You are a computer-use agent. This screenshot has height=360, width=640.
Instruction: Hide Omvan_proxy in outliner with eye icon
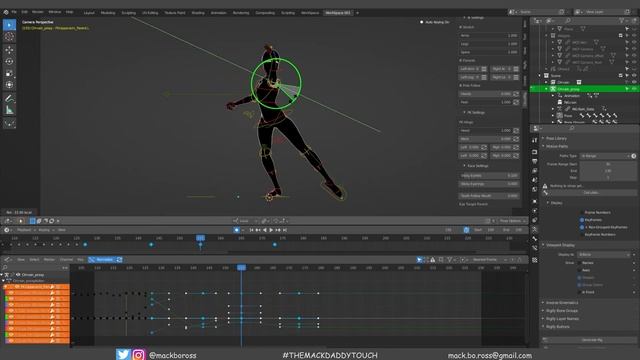[634, 89]
